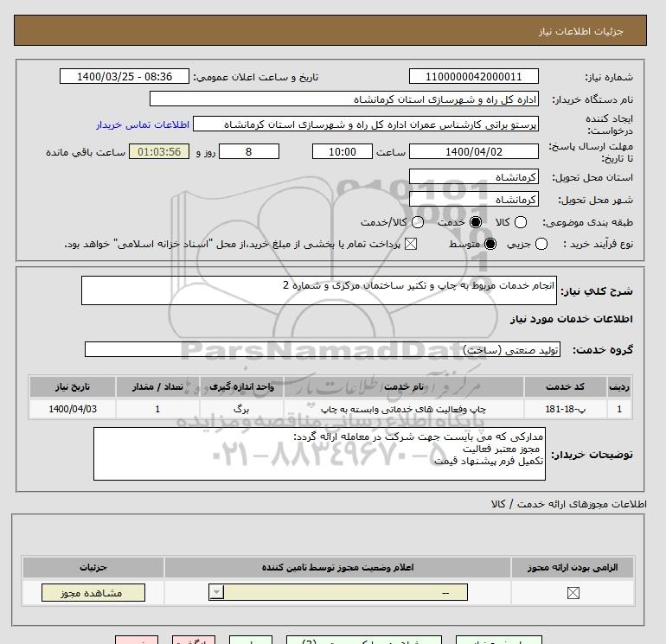Toggle the Islamic treasury payment checkbox
Viewport: 666px width, 644px height.
410,244
